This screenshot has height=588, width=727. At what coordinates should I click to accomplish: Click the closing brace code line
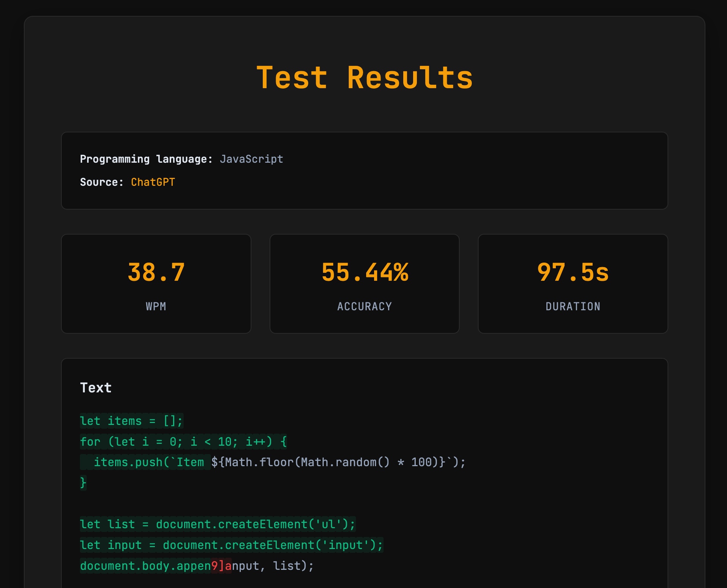(x=83, y=483)
